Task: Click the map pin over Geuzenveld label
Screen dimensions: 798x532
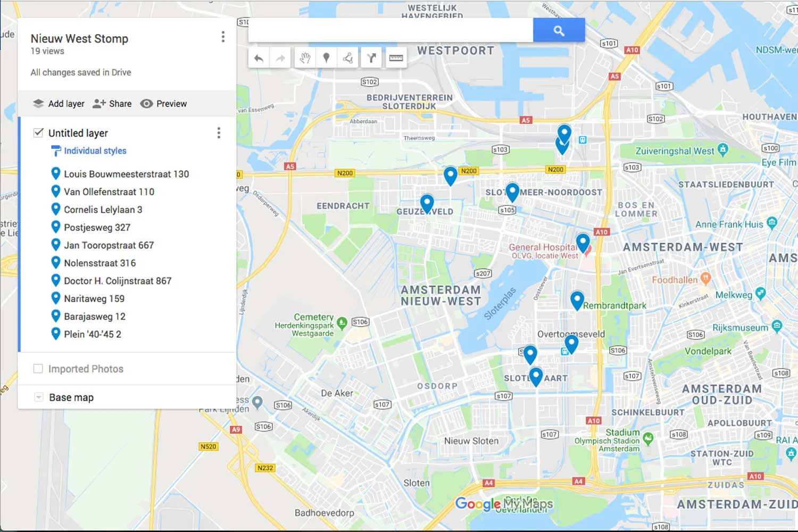Action: point(427,204)
